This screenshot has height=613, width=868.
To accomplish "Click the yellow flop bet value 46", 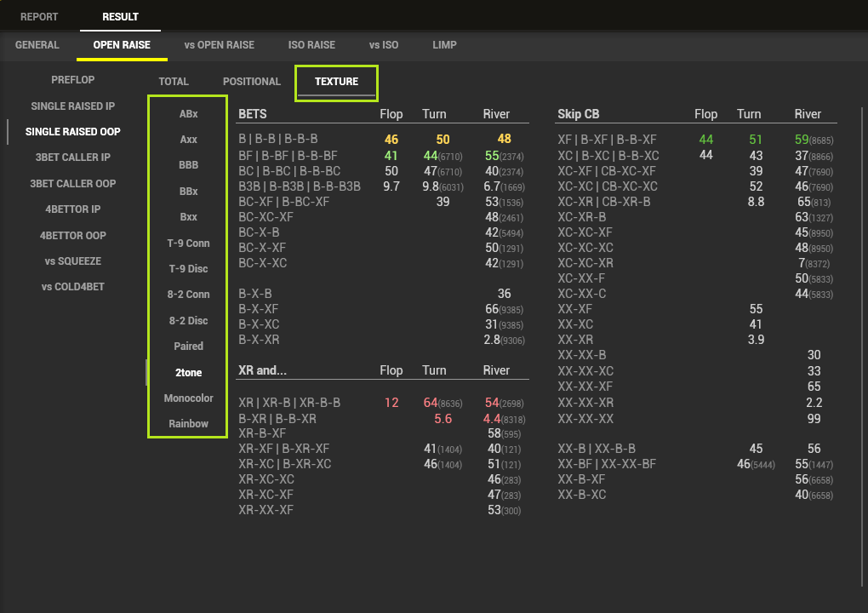I will click(391, 140).
